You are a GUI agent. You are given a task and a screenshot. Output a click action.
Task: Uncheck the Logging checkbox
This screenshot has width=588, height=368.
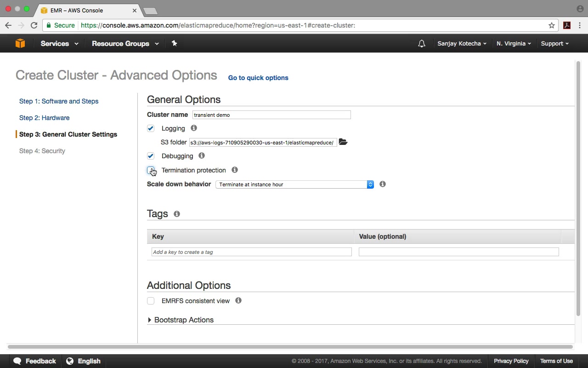pos(151,128)
